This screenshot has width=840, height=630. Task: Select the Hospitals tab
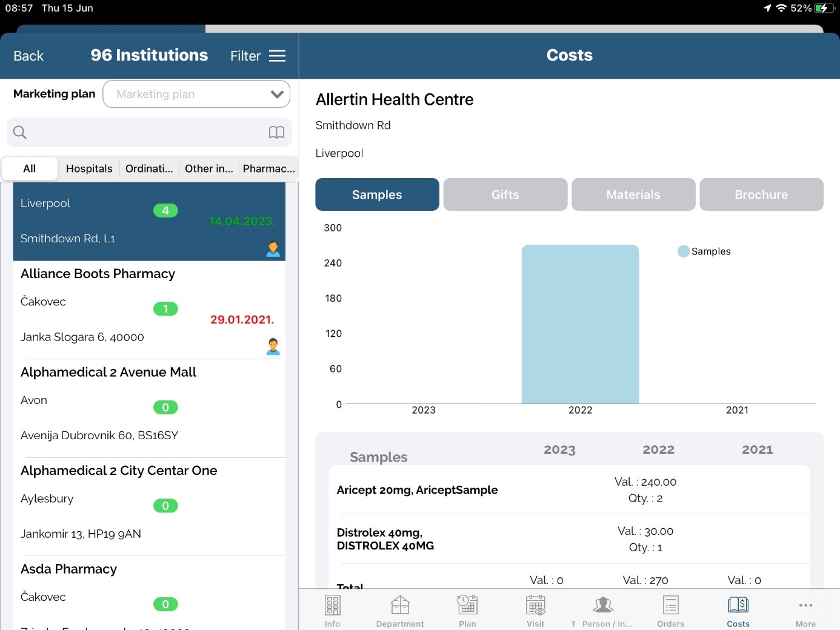pos(89,168)
